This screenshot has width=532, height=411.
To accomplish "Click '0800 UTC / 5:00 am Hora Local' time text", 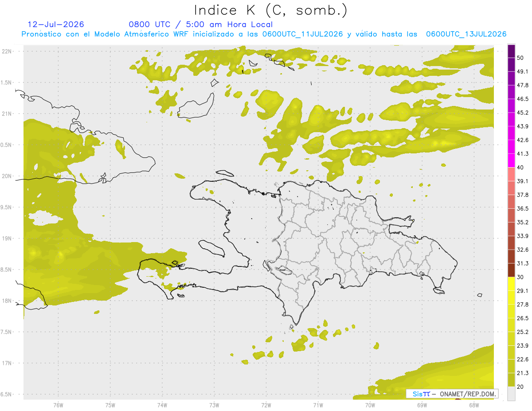I will 200,24.
